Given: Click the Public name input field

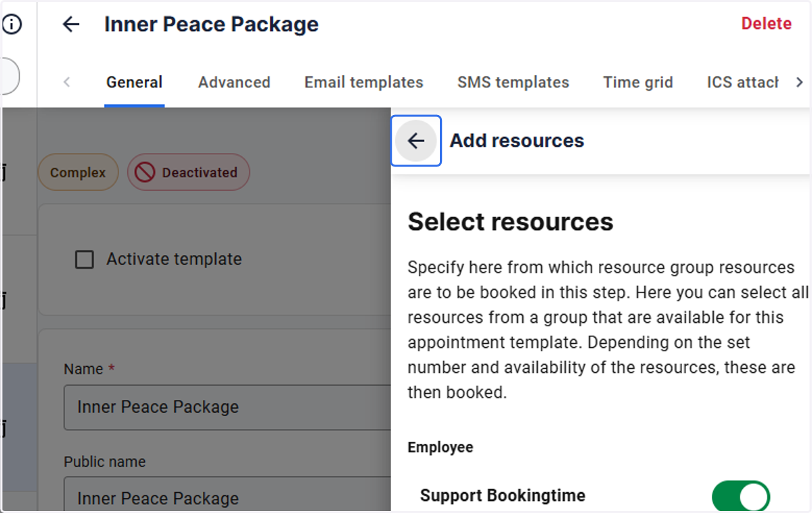Looking at the screenshot, I should [227, 495].
